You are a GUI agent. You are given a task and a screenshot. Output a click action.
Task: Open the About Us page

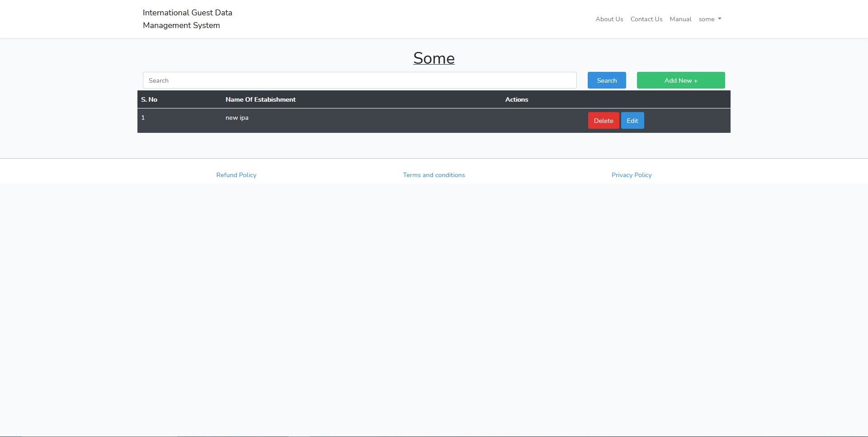(609, 19)
